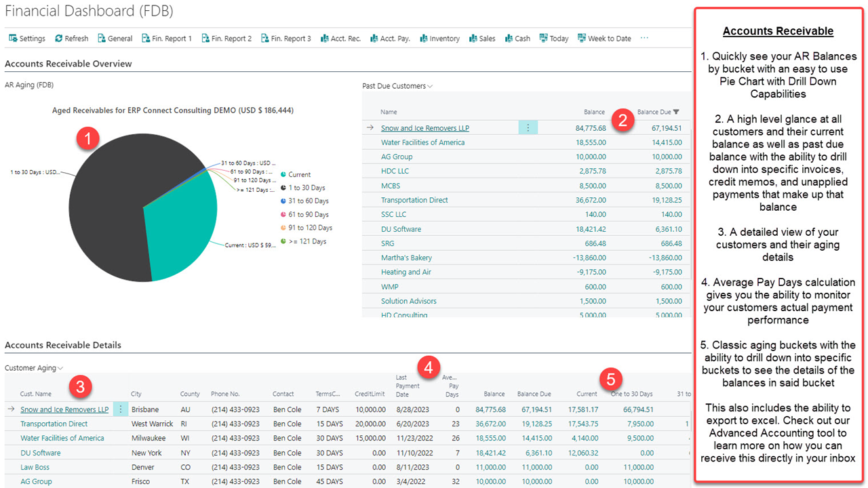Click the Balance Due filter icon
This screenshot has height=488, width=868.
coord(676,112)
